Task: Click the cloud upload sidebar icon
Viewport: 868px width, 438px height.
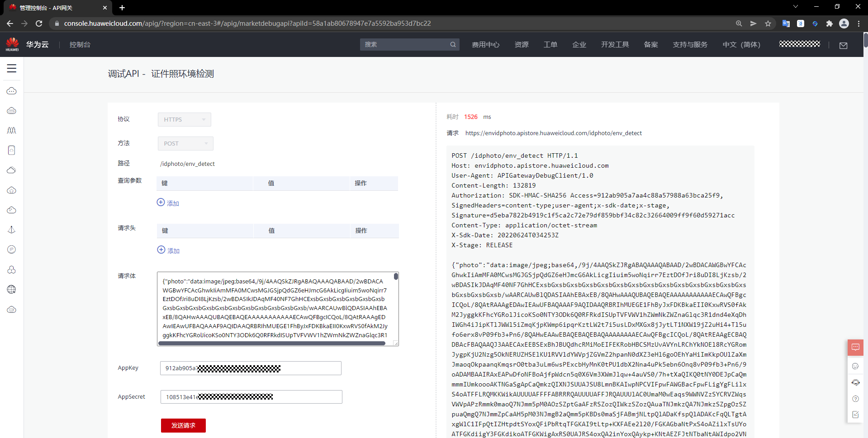Action: [12, 190]
